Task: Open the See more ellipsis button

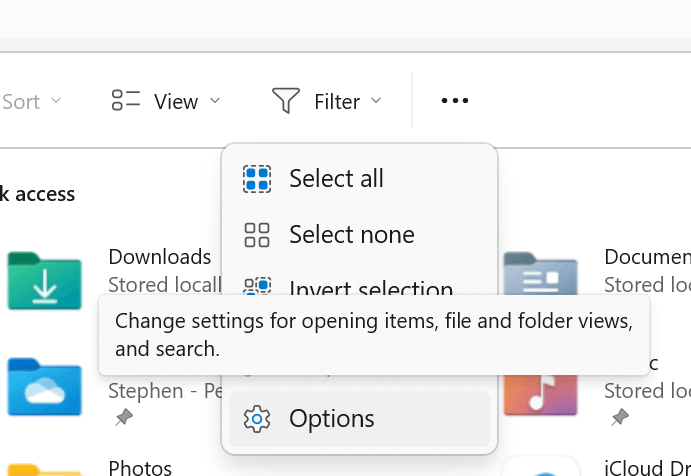Action: pyautogui.click(x=455, y=101)
